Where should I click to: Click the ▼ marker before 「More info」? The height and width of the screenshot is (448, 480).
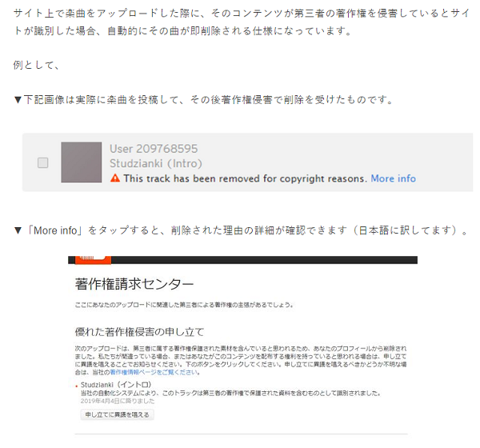(18, 230)
